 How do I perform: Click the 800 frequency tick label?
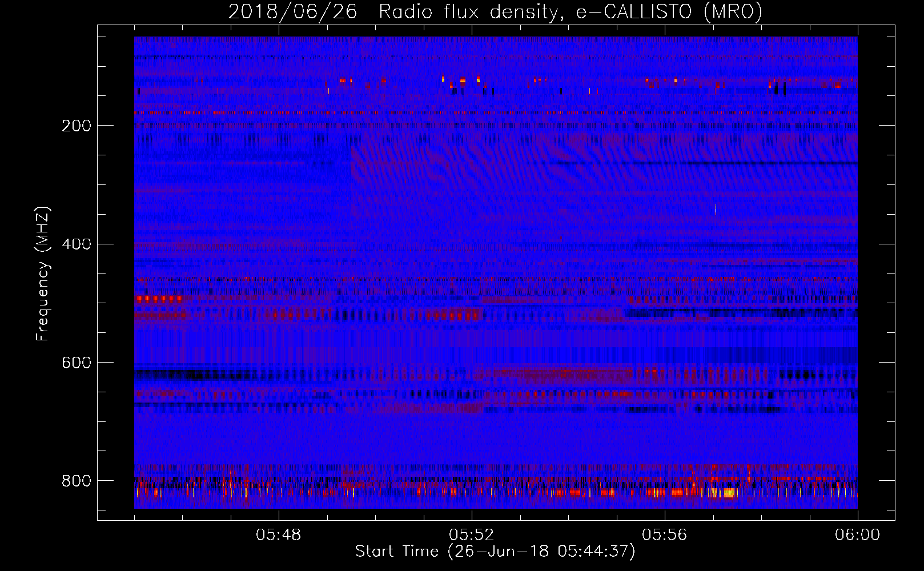click(x=77, y=481)
